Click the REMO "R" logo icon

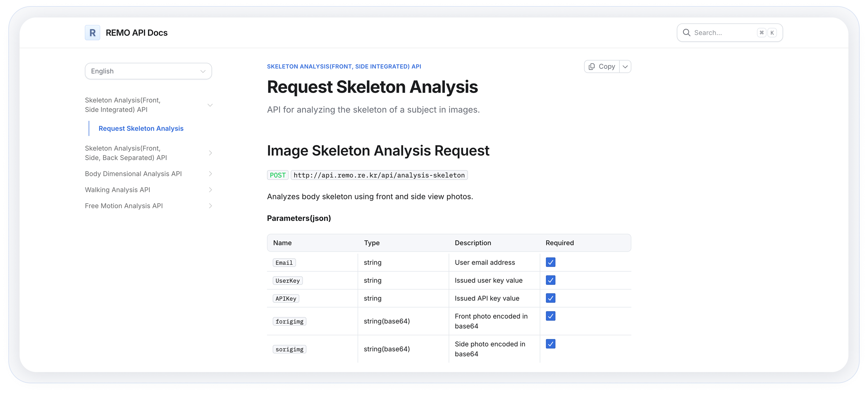tap(92, 33)
